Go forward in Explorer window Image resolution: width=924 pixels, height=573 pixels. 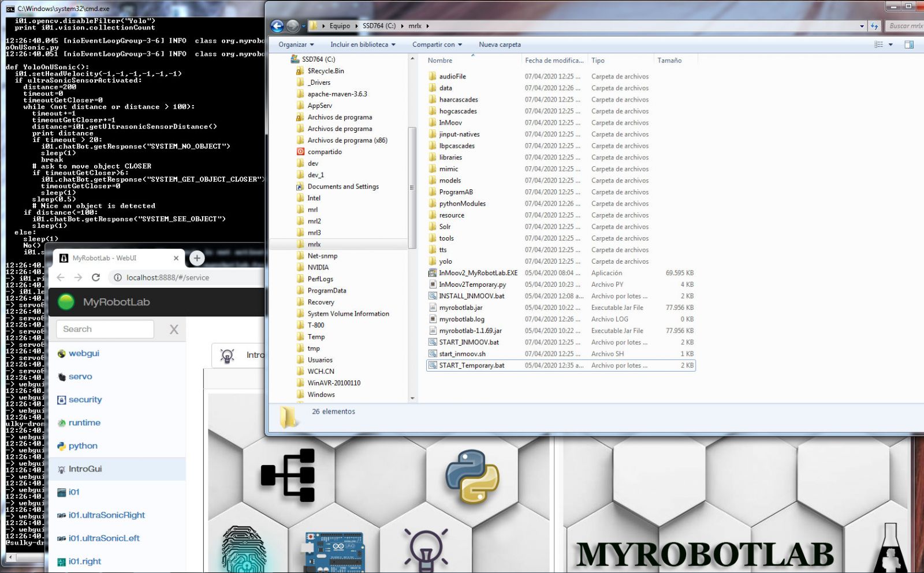point(293,26)
